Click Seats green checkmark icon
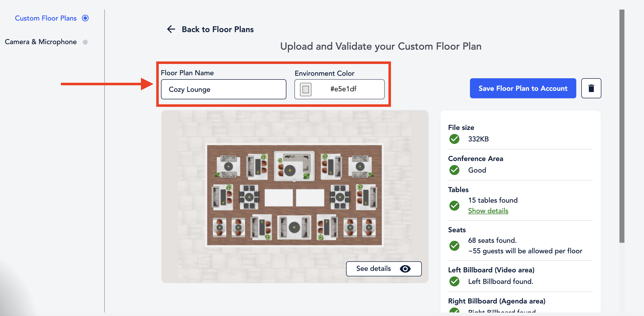Screen dimensions: 644x316 [x=454, y=246]
